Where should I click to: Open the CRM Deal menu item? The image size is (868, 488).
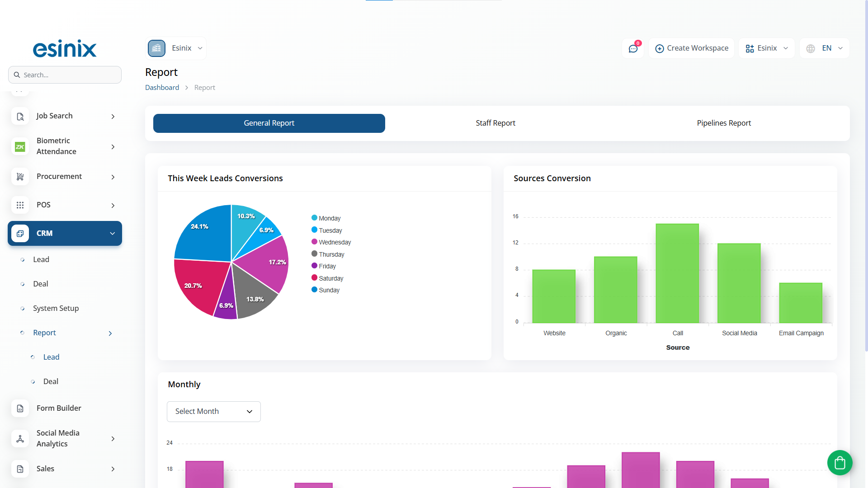pos(41,284)
